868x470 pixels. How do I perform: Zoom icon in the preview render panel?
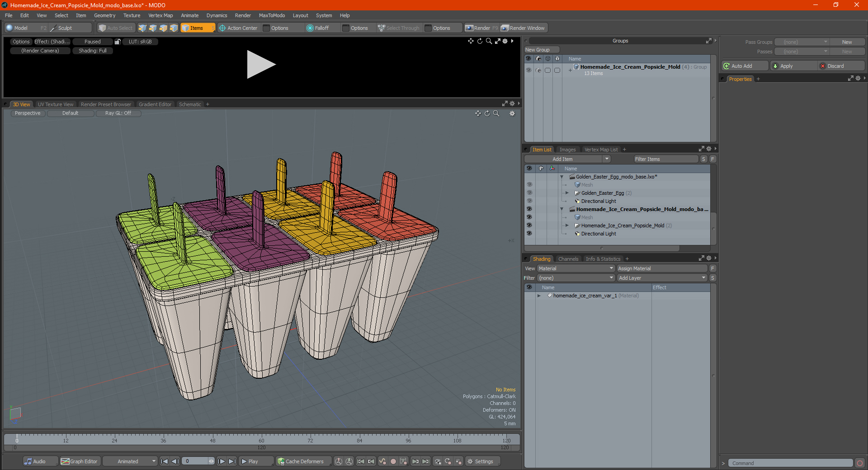point(489,41)
